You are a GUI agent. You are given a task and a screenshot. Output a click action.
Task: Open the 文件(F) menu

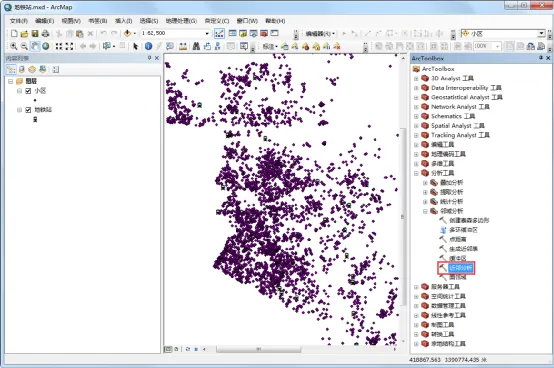pyautogui.click(x=18, y=21)
